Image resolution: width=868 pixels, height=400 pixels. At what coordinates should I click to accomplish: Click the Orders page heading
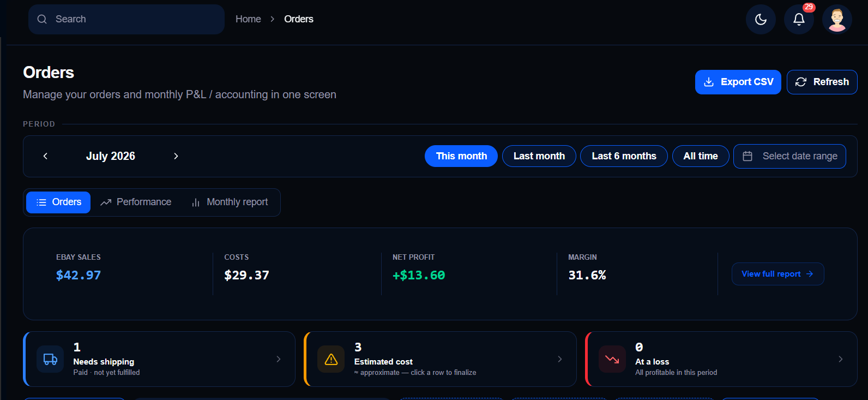(x=49, y=73)
